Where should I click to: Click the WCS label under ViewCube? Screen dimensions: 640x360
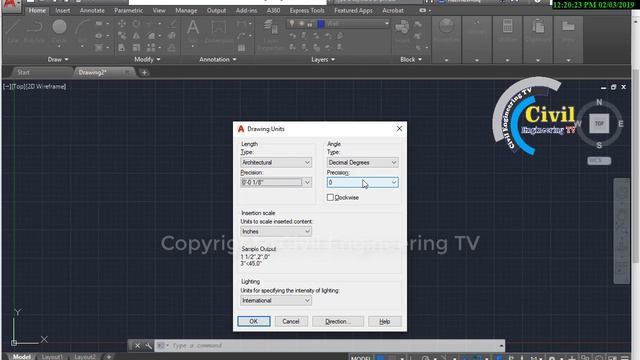click(599, 160)
